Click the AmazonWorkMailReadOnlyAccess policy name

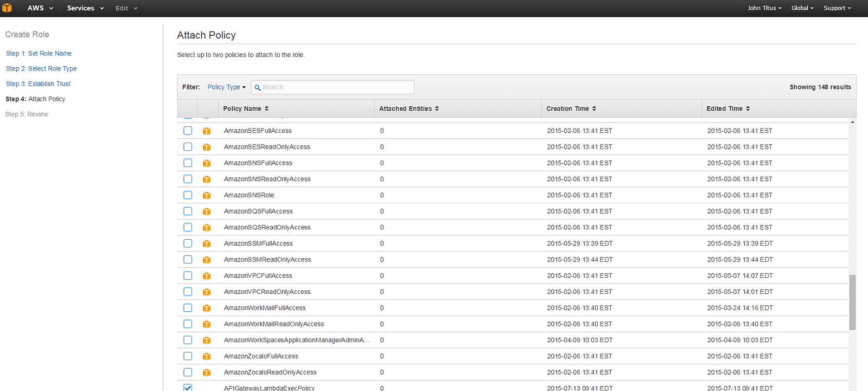(x=274, y=324)
